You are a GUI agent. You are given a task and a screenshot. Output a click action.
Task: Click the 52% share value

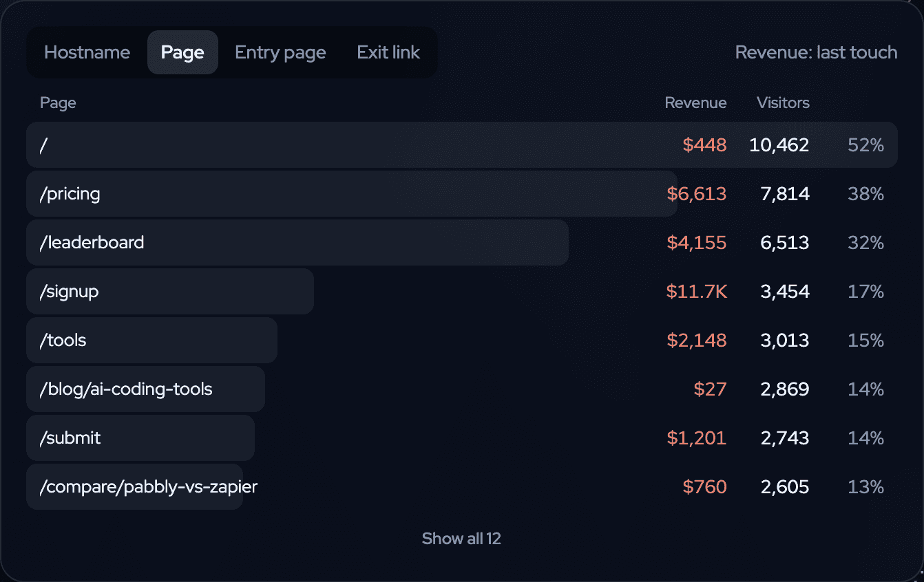(x=866, y=145)
